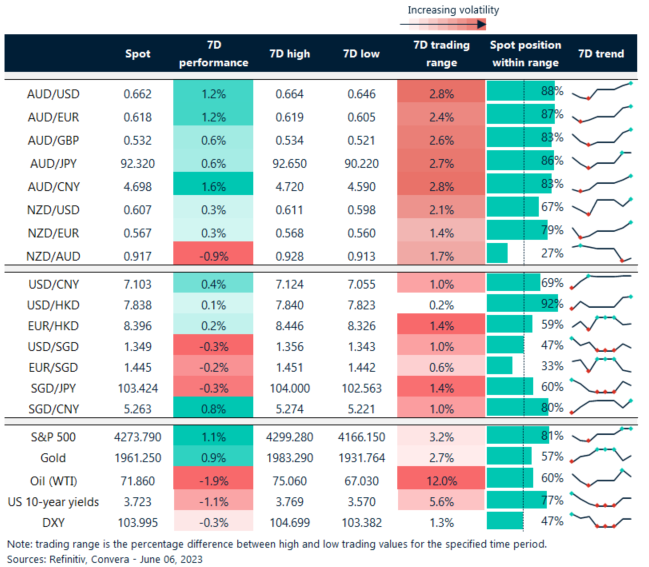649x567 pixels.
Task: Click the Spot column header
Action: click(138, 54)
